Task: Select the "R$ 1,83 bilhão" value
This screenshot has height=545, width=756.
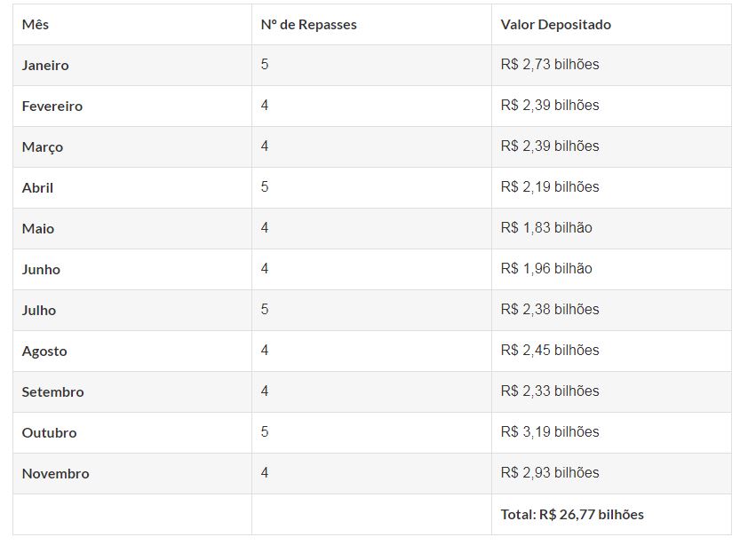Action: coord(546,228)
